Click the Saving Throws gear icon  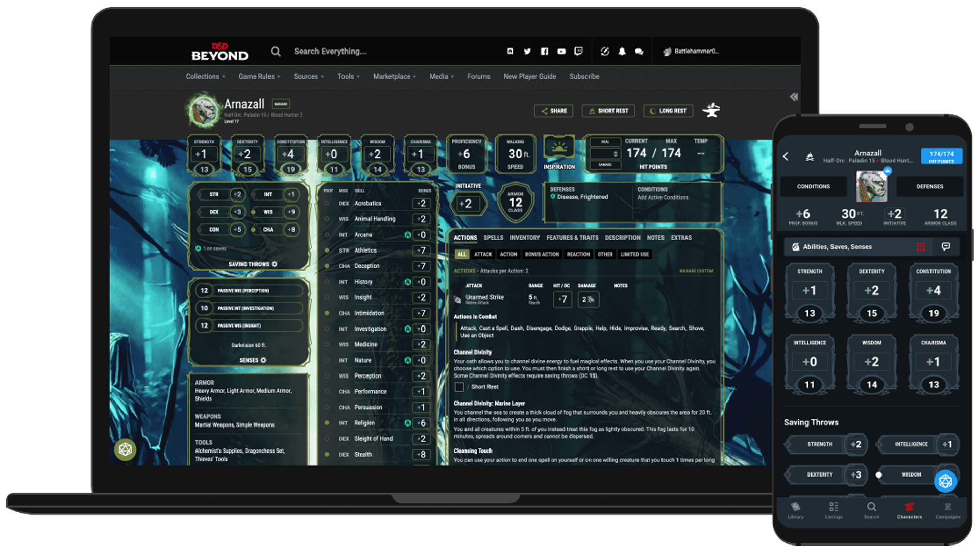tap(275, 264)
